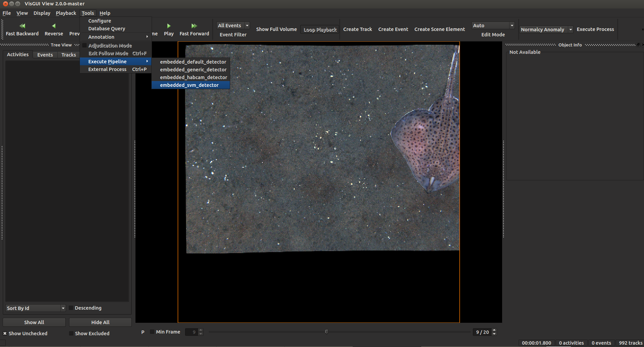
Task: Enable the Descending checkbox
Action: (71, 308)
